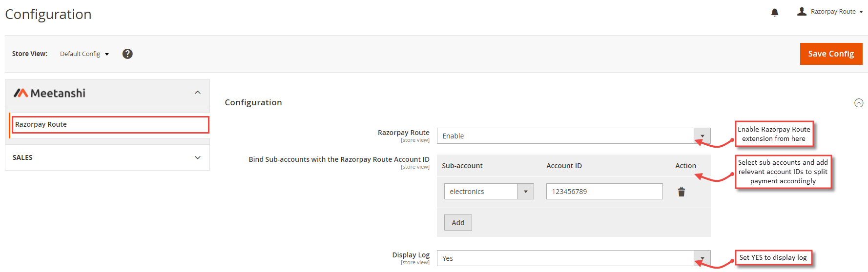Open the Razorpay Route Enable dropdown
The height and width of the screenshot is (272, 868).
pyautogui.click(x=574, y=136)
